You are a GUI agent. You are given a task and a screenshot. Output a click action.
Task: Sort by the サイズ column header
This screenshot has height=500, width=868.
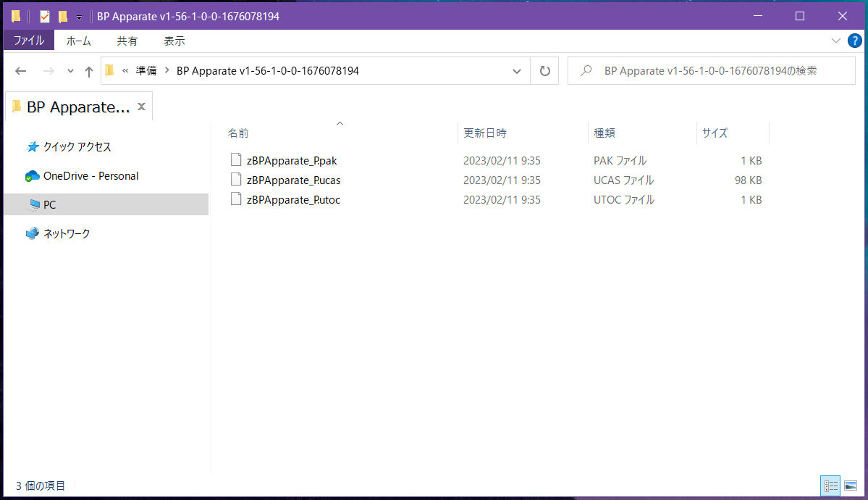(x=715, y=133)
